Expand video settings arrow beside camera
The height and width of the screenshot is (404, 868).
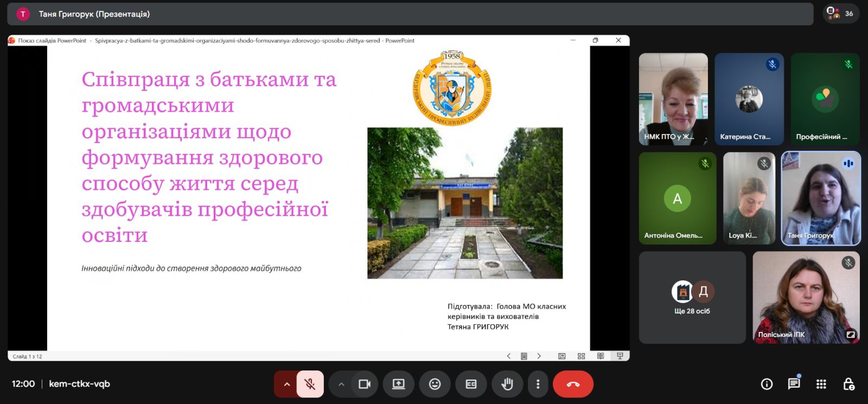[341, 384]
